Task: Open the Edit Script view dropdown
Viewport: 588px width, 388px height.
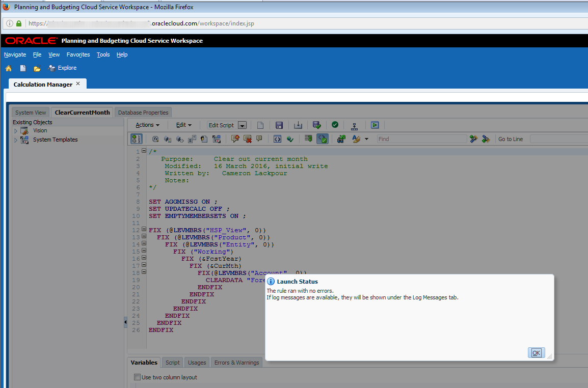Action: tap(243, 125)
